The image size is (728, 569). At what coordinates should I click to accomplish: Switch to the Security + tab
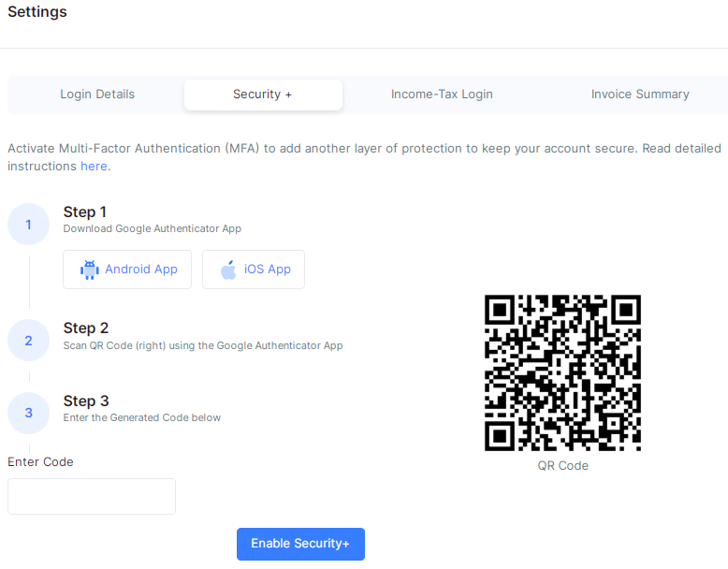coord(263,95)
